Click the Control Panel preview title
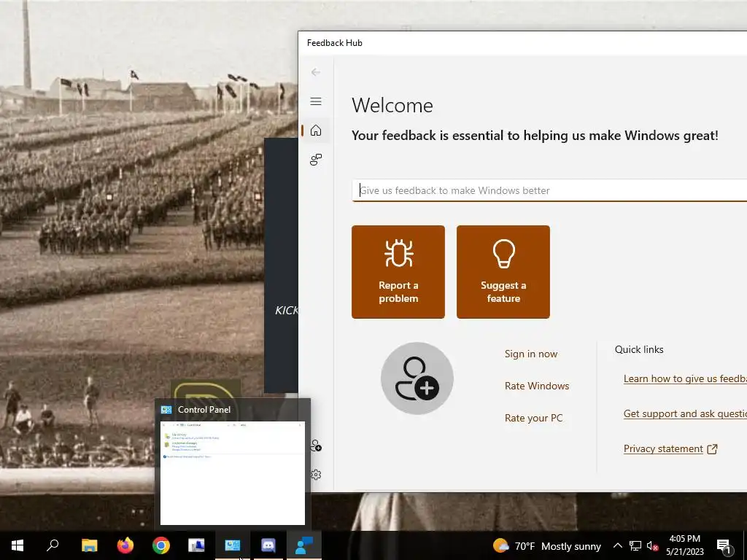Screen dimensions: 747x560 tap(204, 410)
